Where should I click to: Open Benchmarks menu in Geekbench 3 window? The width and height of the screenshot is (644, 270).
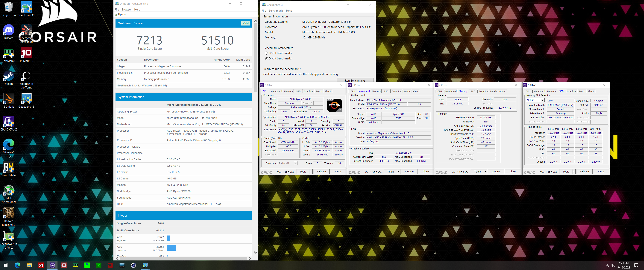[x=276, y=10]
